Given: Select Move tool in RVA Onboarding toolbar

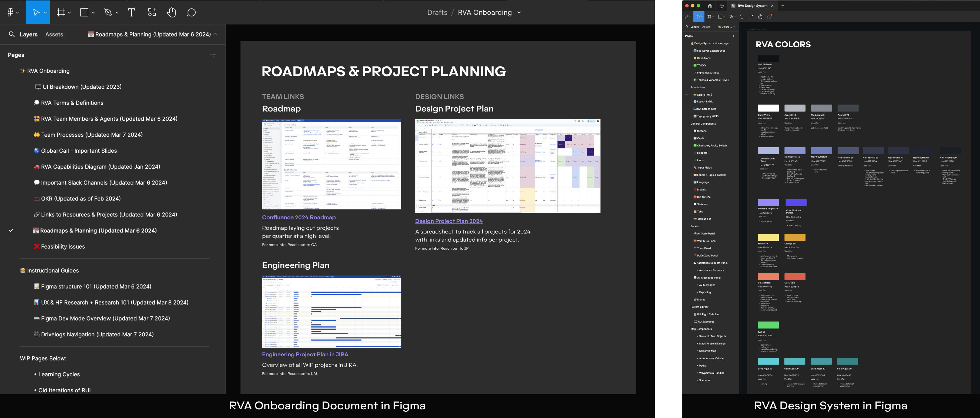Looking at the screenshot, I should [36, 12].
